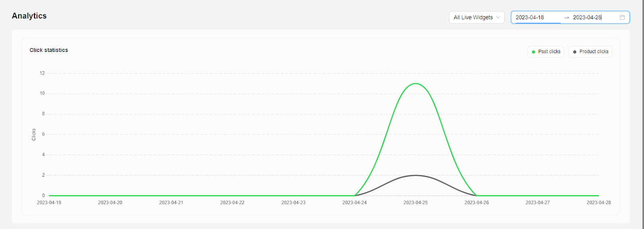Click the chevron on All Live Widgets
The height and width of the screenshot is (229, 644).
tap(498, 17)
